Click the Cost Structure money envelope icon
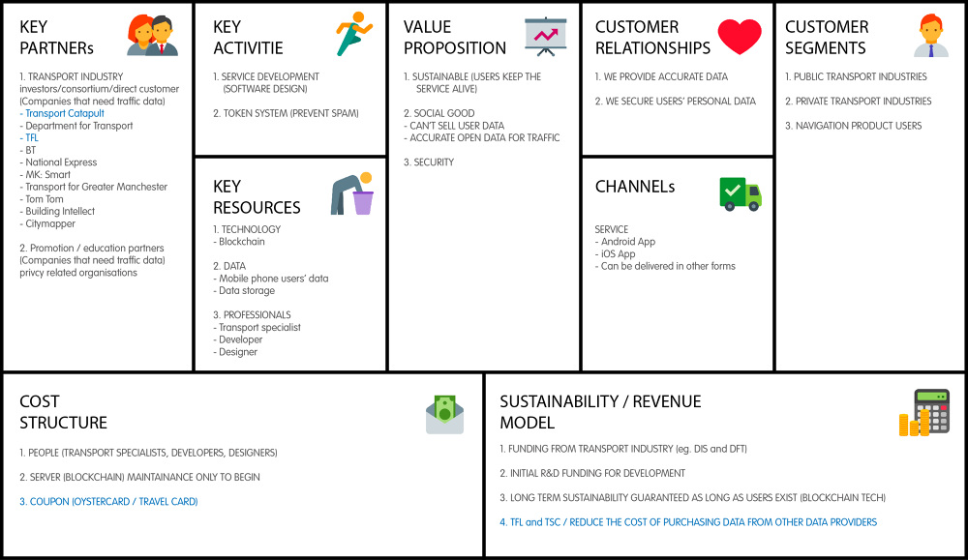This screenshot has width=968, height=560. [444, 413]
